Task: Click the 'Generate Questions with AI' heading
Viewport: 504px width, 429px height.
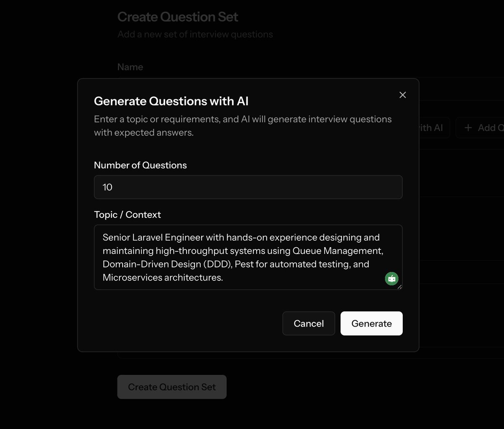Action: coord(171,101)
